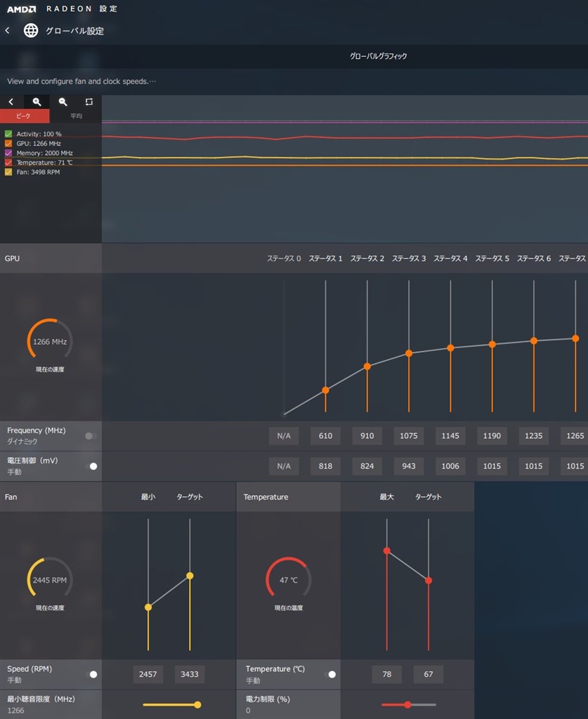Switch to the 平均 tab
Image resolution: width=588 pixels, height=719 pixels.
(75, 116)
